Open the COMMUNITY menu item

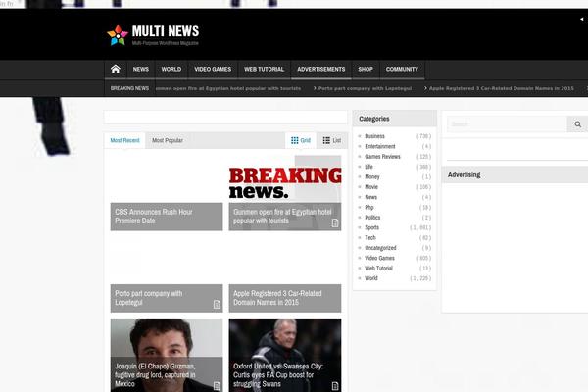click(402, 69)
